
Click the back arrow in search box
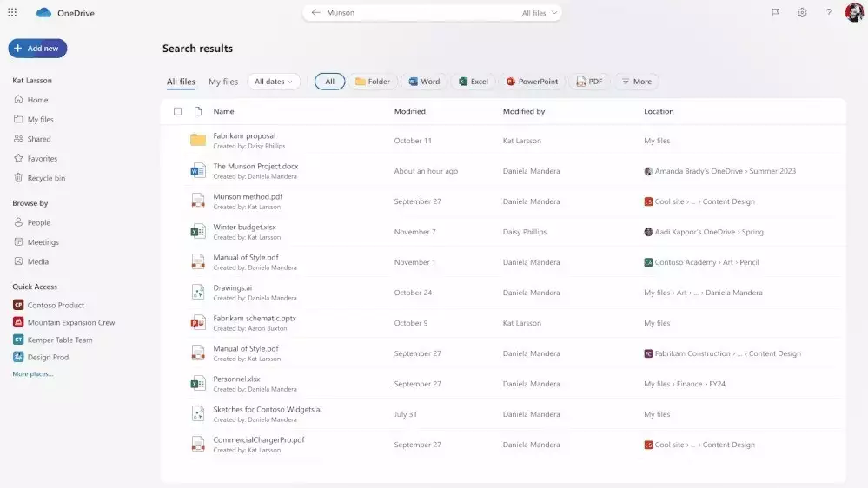point(315,13)
